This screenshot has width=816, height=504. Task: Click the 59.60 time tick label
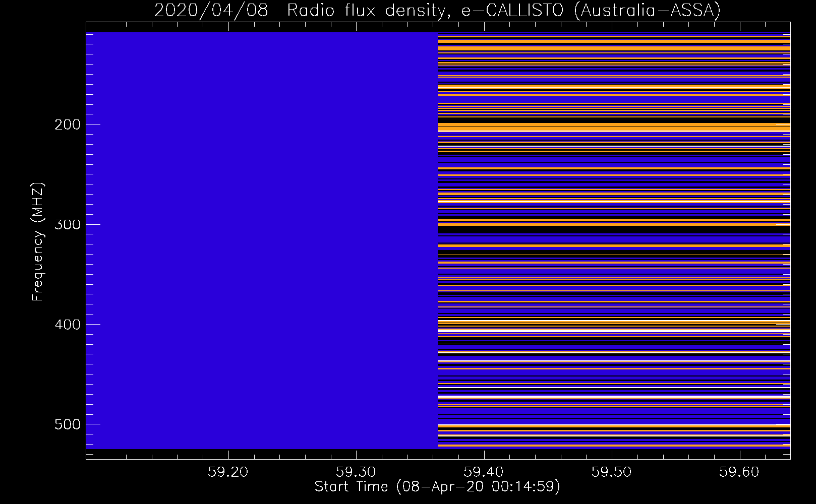click(739, 472)
